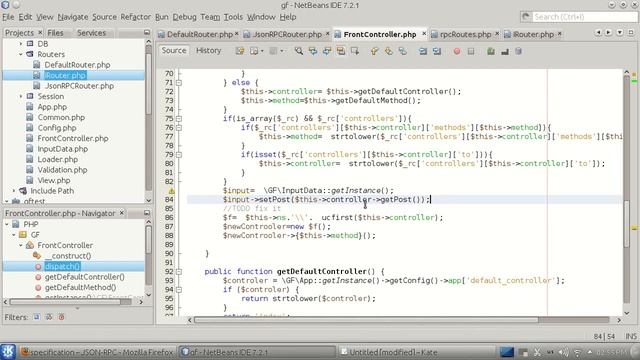The image size is (640, 360).
Task: Open the Navigate menu
Action: coord(73,17)
